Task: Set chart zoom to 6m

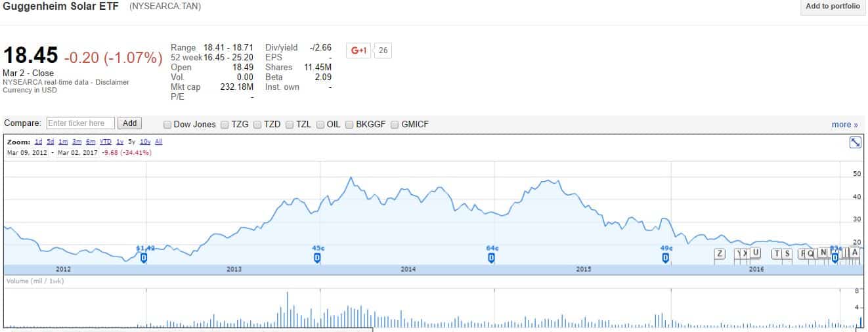Action: [x=91, y=142]
